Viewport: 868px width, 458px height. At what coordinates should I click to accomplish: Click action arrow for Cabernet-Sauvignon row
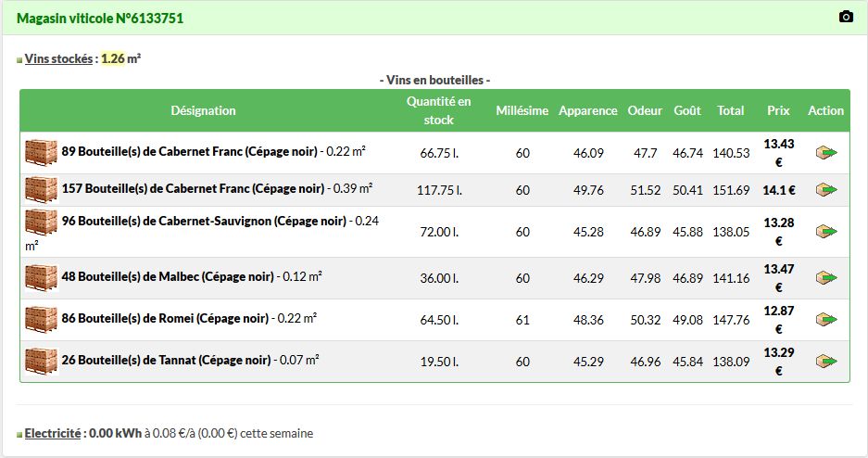click(x=825, y=232)
